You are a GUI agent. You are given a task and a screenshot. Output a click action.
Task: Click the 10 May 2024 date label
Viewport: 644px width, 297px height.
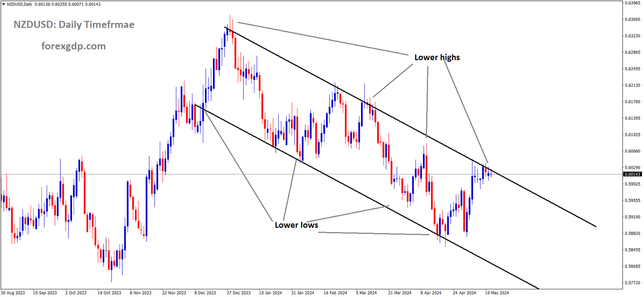pyautogui.click(x=497, y=293)
